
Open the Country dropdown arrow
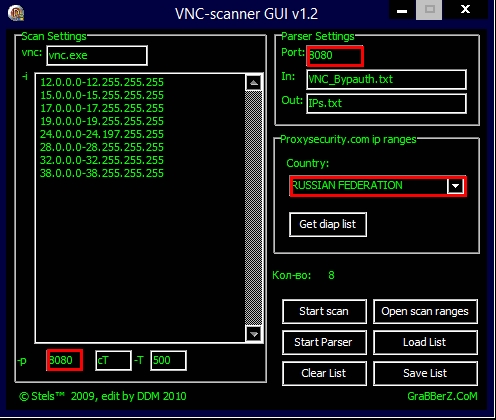(x=455, y=186)
